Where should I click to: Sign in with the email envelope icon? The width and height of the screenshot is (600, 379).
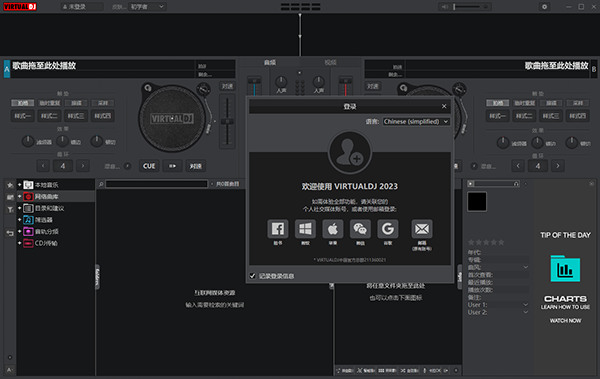pyautogui.click(x=422, y=229)
